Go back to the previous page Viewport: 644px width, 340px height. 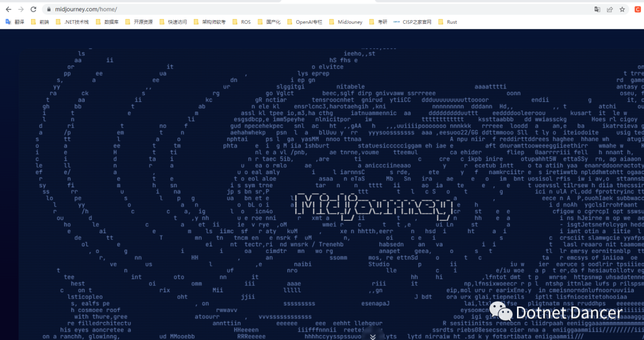(8, 9)
